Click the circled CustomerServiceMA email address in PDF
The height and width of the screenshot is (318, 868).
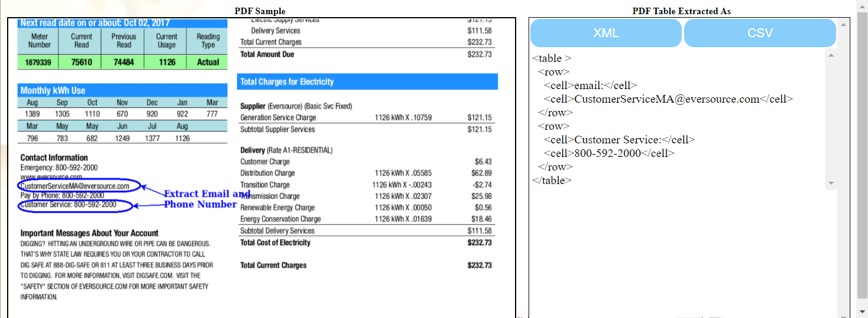click(x=75, y=186)
